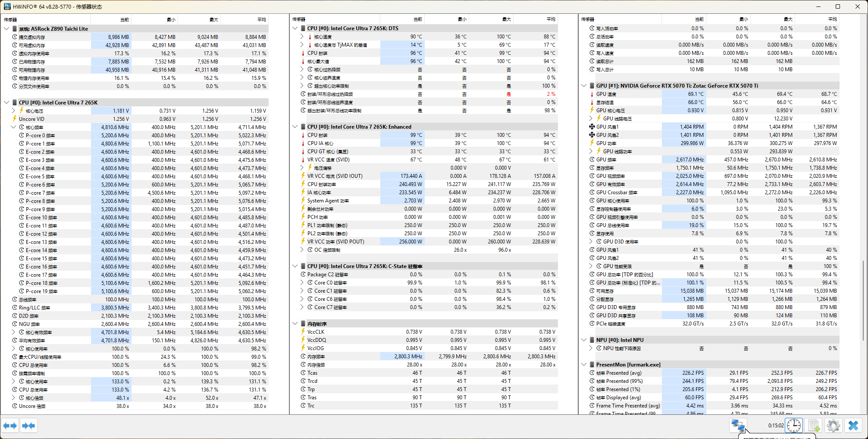Click the thermometer icon beside GPU 温度
The height and width of the screenshot is (439, 868).
click(x=592, y=94)
